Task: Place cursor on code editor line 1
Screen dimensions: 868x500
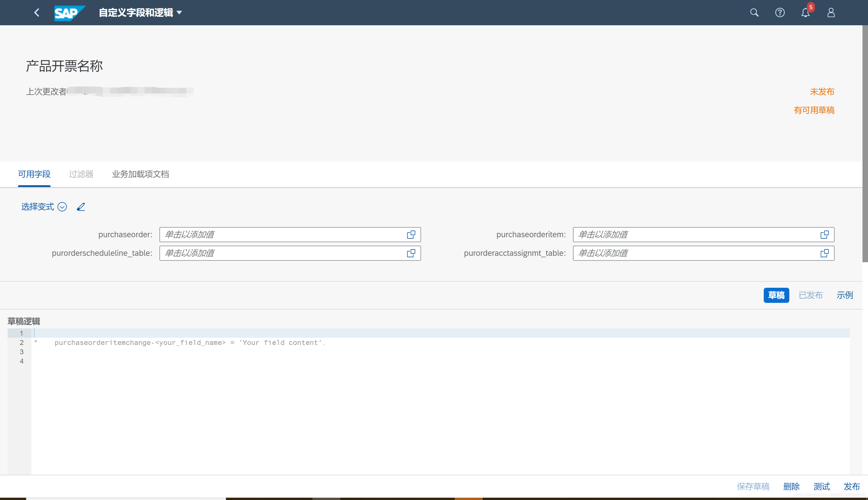Action: 440,333
